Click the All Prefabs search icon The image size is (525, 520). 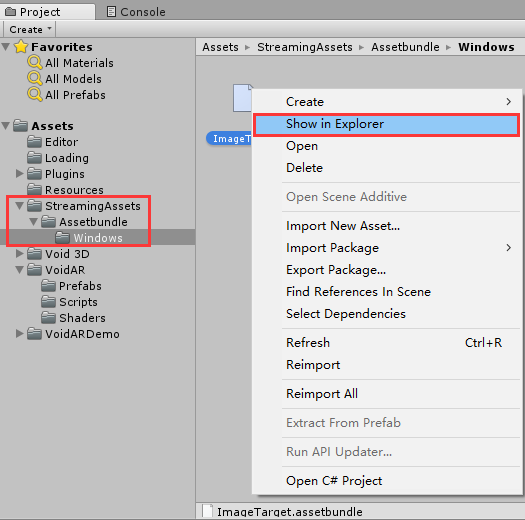click(34, 94)
